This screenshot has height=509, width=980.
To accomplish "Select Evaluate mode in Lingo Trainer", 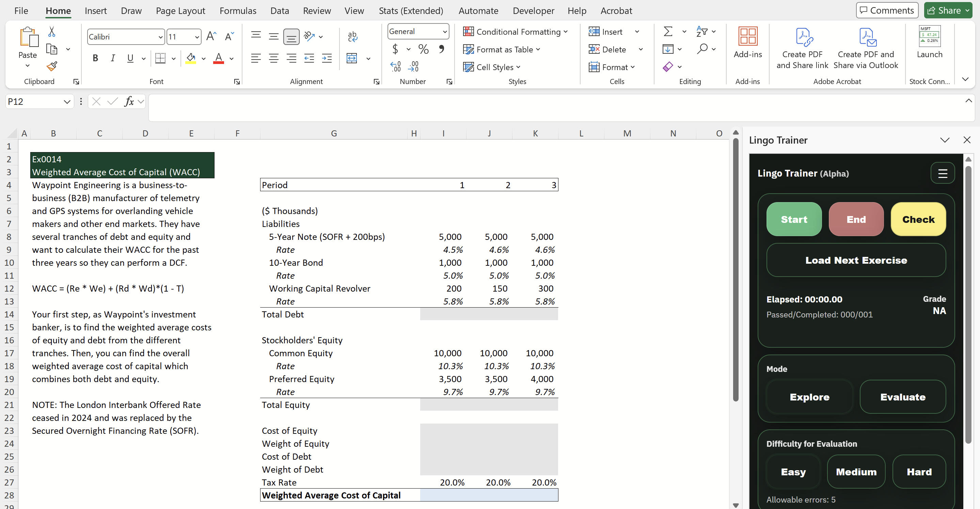I will [x=902, y=397].
